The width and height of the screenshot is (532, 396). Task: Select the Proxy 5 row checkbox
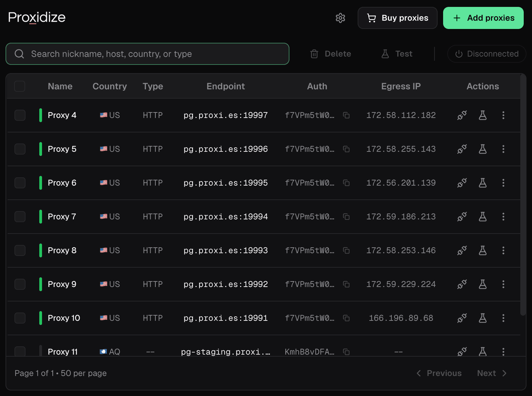point(20,149)
